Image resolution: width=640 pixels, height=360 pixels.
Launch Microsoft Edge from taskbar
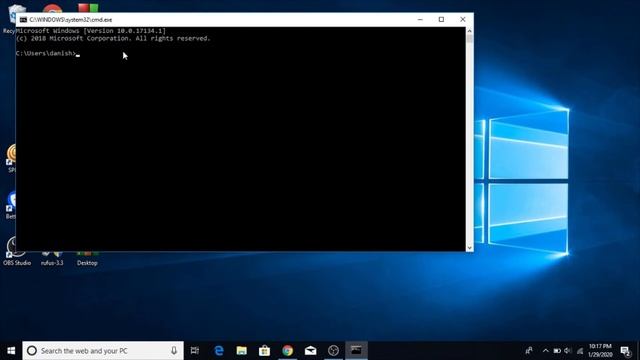pos(219,351)
